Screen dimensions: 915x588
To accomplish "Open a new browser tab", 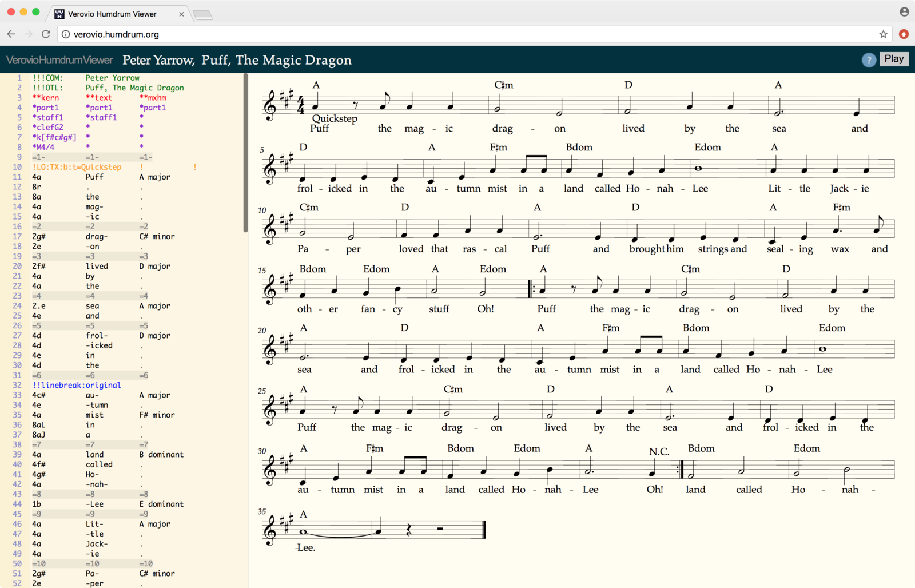I will click(202, 15).
